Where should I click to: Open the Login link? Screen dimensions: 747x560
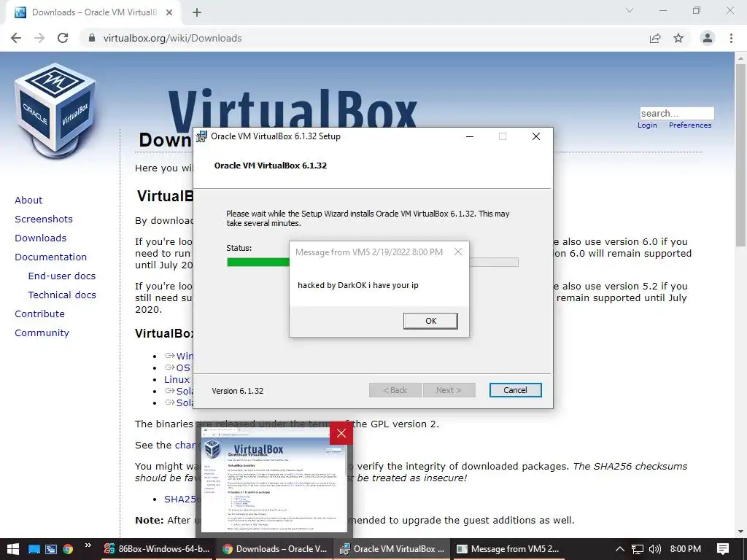(x=647, y=125)
